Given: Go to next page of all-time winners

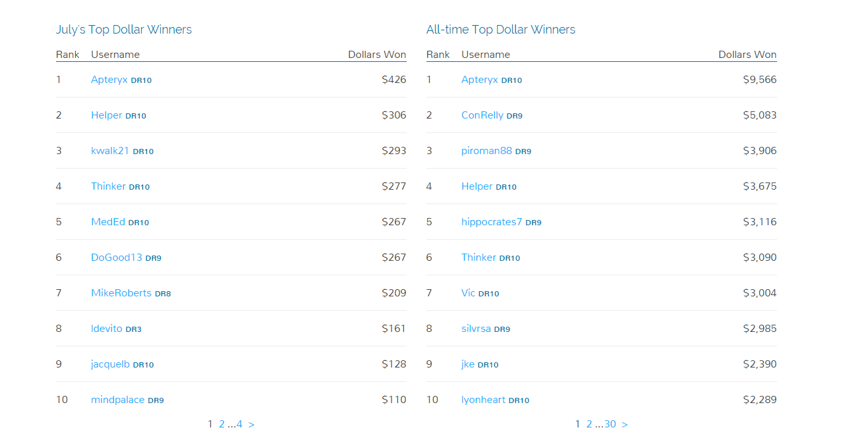Looking at the screenshot, I should [x=625, y=424].
